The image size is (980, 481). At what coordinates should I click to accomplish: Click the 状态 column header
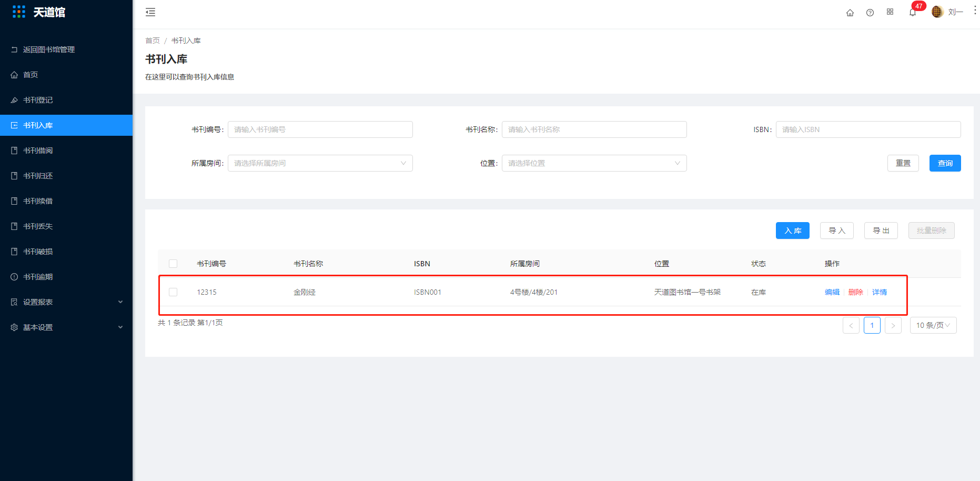click(759, 264)
